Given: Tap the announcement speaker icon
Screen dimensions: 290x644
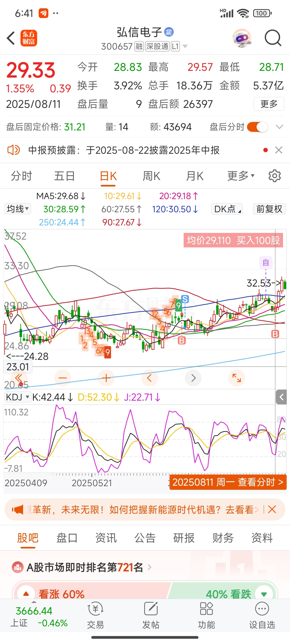Looking at the screenshot, I should (x=14, y=150).
